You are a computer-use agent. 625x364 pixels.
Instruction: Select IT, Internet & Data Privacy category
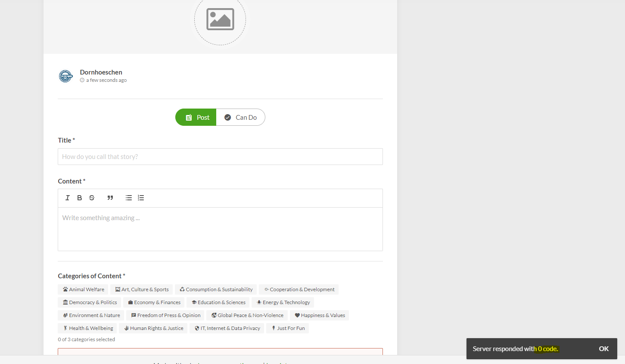coord(227,328)
